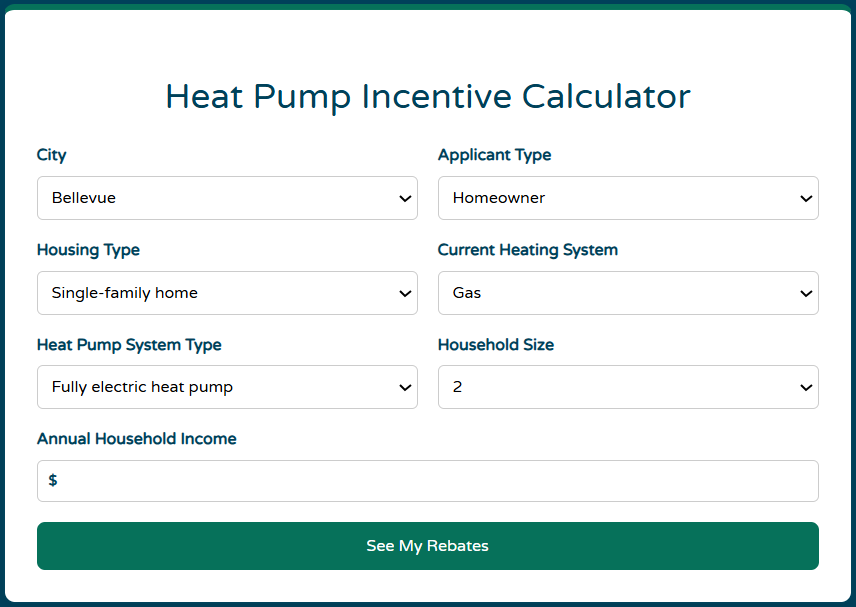
Task: Click the chevron arrow in the Housing Type dropdown
Action: (x=405, y=294)
